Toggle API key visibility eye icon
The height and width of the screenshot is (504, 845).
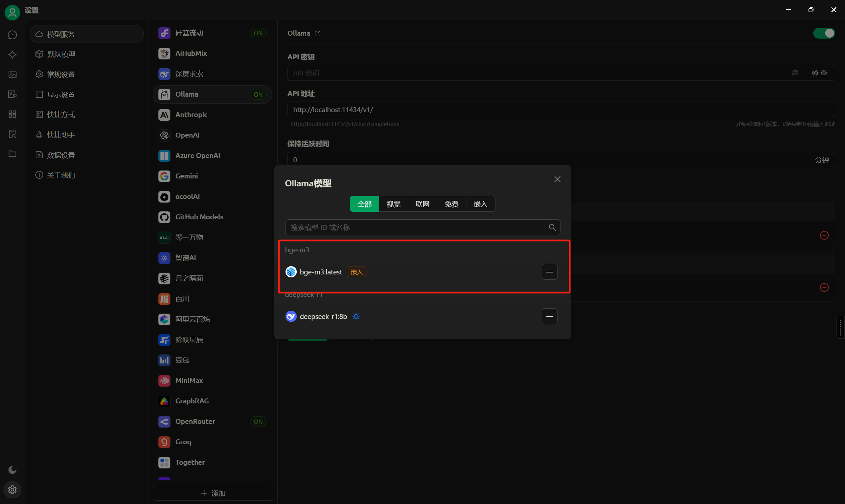tap(794, 73)
